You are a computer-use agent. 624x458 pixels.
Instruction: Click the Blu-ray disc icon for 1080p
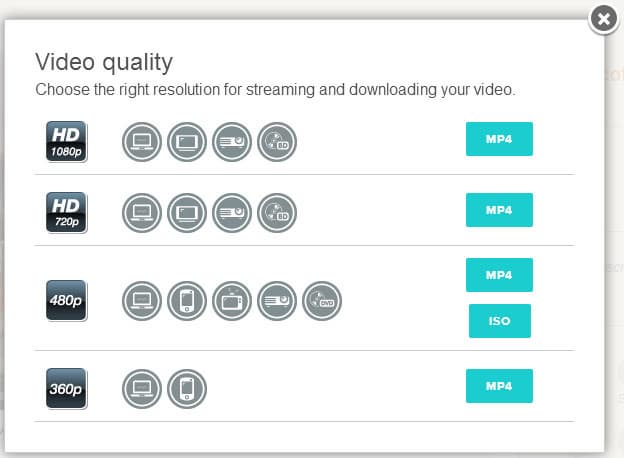tap(277, 141)
